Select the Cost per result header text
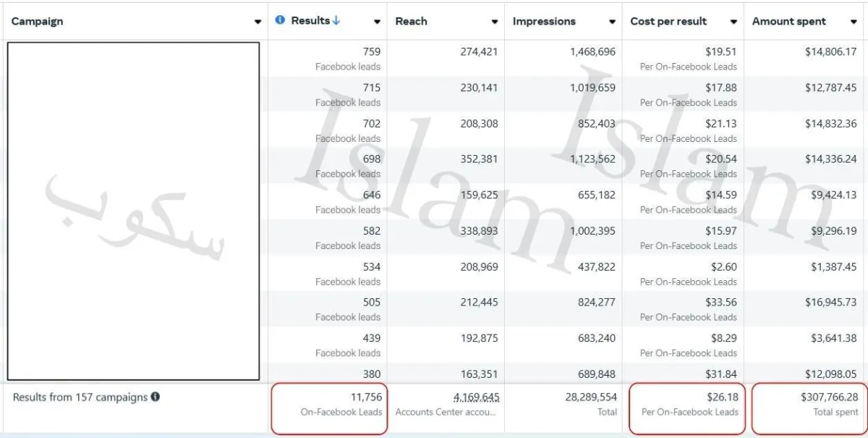The height and width of the screenshot is (438, 868). click(x=668, y=22)
